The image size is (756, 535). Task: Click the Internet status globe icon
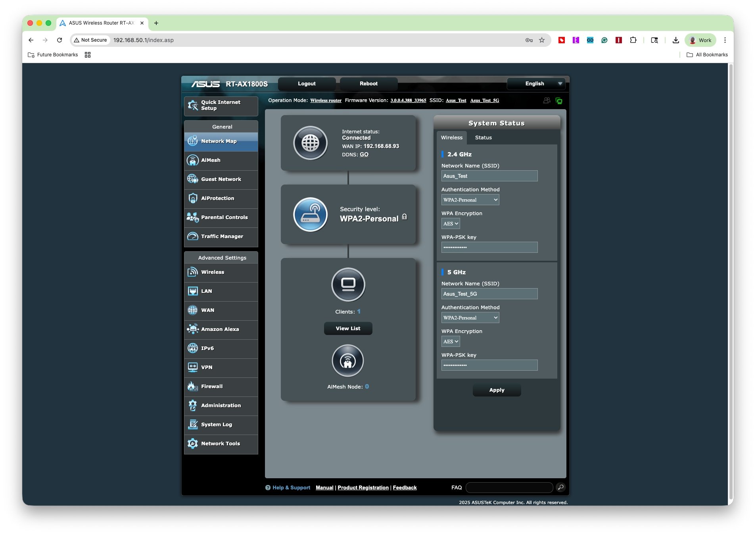click(x=310, y=143)
